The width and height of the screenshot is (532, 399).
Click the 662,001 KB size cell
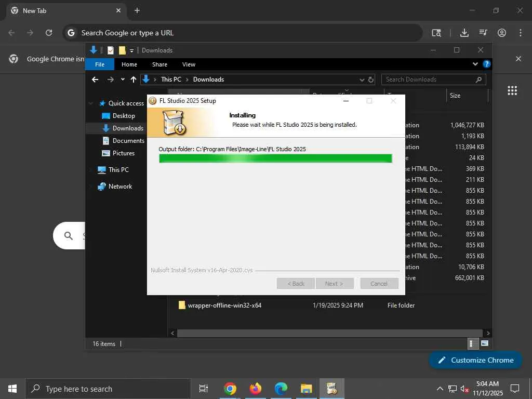[469, 277]
